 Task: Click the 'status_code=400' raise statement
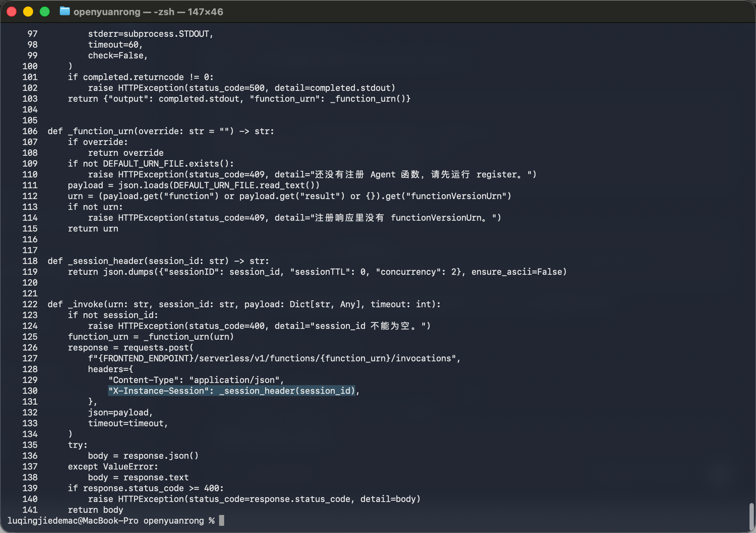pyautogui.click(x=259, y=326)
